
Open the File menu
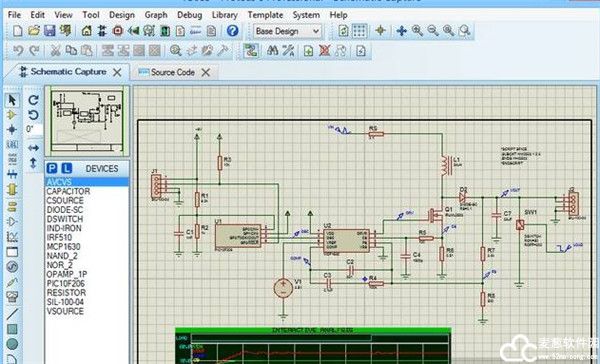click(14, 15)
